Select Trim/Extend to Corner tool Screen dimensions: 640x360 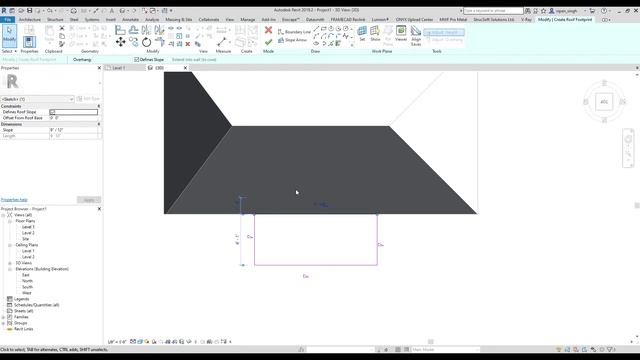[160, 42]
